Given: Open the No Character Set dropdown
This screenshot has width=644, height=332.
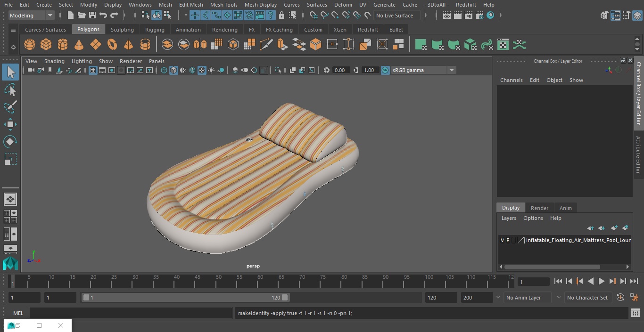Looking at the screenshot, I should [587, 298].
